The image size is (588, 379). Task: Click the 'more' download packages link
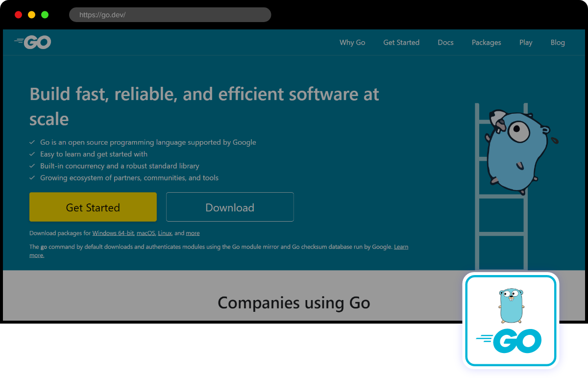pyautogui.click(x=193, y=233)
